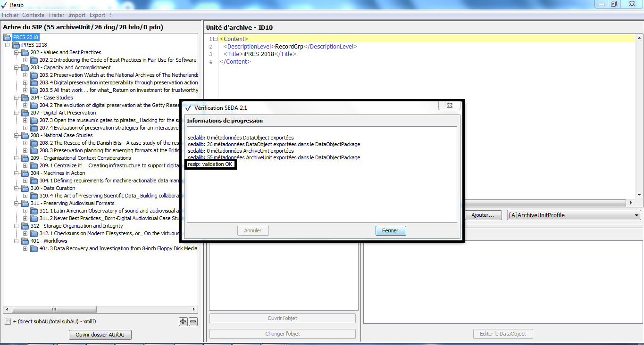Click the minus icon button below the tree

pyautogui.click(x=193, y=322)
